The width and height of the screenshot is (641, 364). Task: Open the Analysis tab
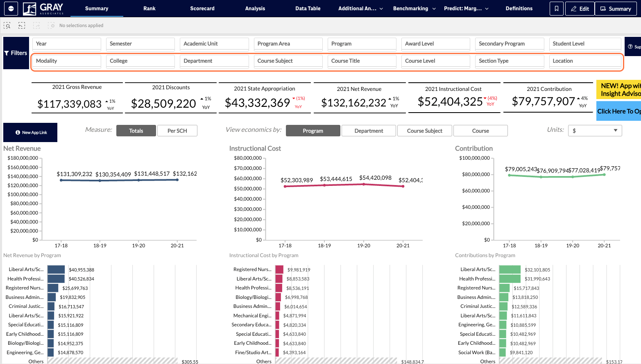[x=255, y=8]
